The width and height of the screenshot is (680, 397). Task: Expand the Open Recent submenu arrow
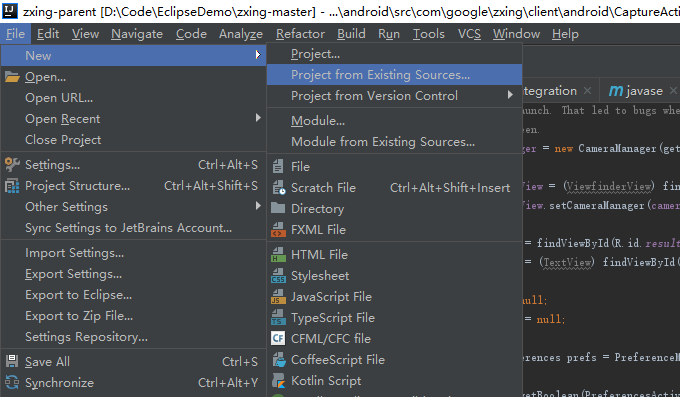[x=258, y=118]
